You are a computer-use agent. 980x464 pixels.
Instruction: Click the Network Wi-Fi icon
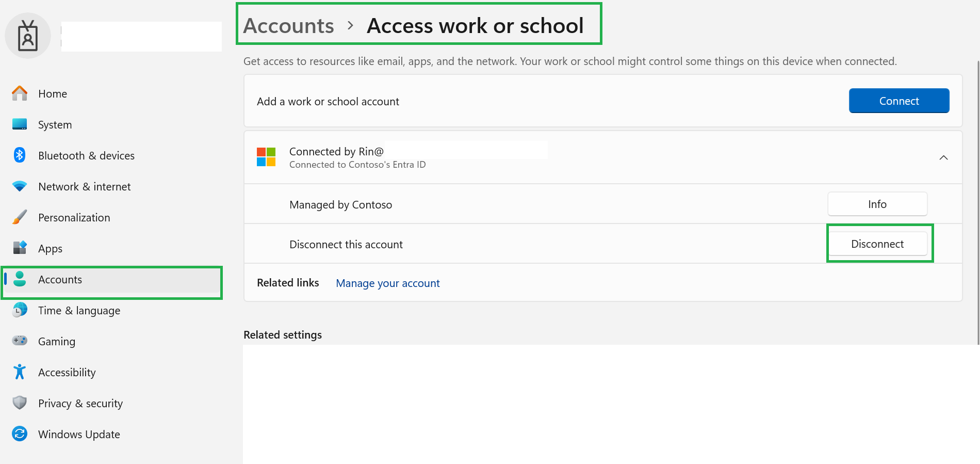pos(20,186)
